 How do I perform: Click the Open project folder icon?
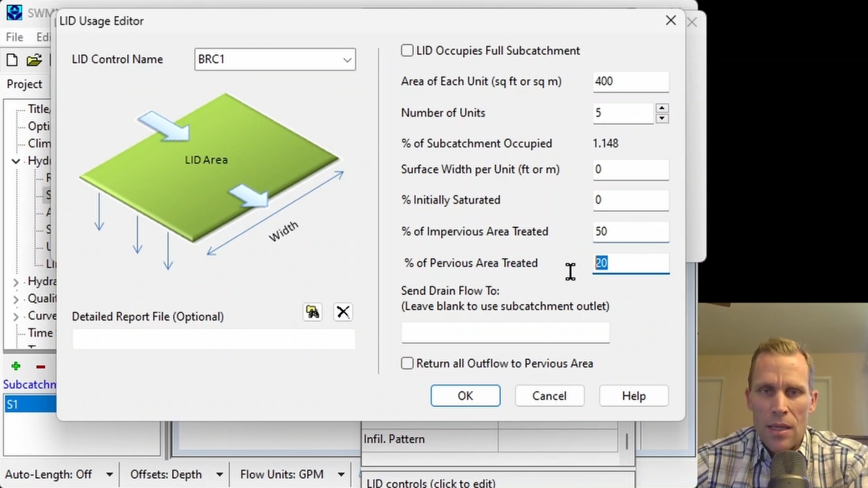34,60
